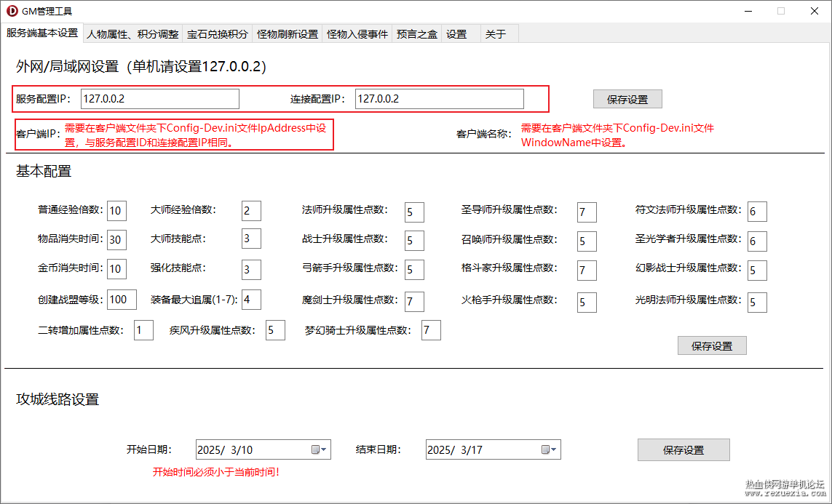
Task: Switch to the 人物属性、积分调整 tab
Action: [x=132, y=34]
